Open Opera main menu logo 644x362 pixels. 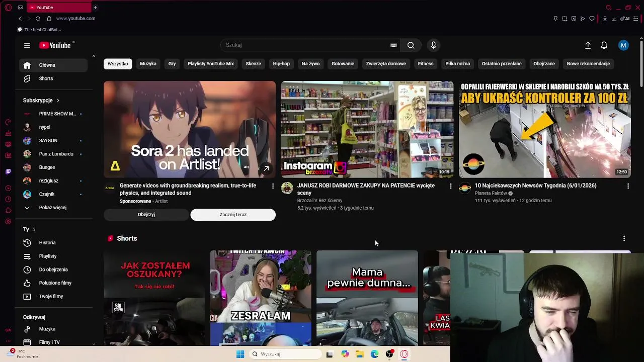click(x=8, y=8)
